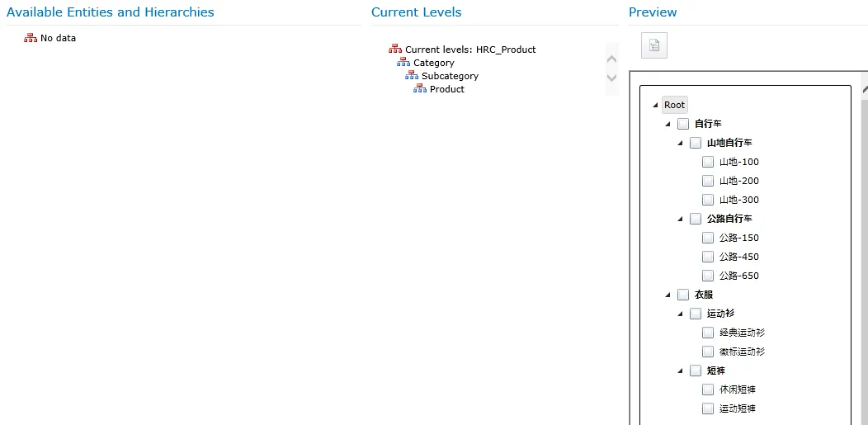Collapse the 短裤 node
This screenshot has width=868, height=425.
tap(681, 371)
